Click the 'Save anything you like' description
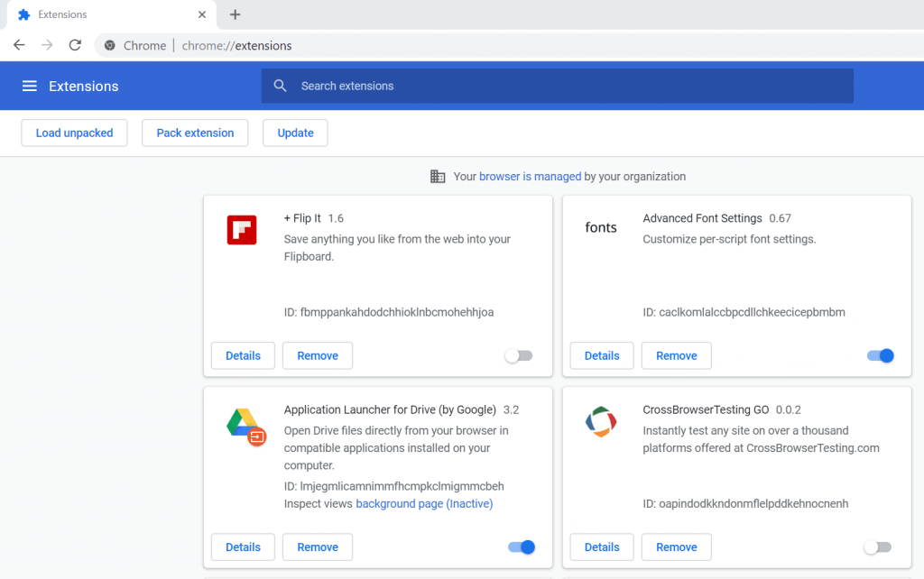 point(397,248)
